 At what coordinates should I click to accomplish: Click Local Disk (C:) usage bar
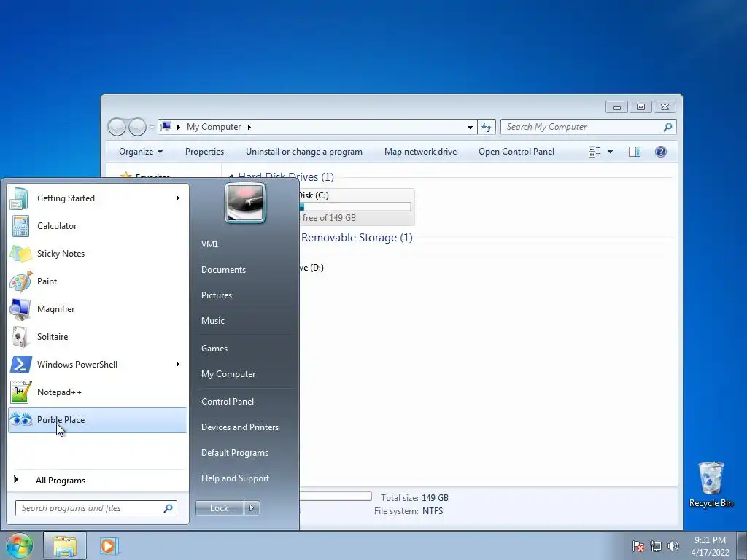pos(355,206)
